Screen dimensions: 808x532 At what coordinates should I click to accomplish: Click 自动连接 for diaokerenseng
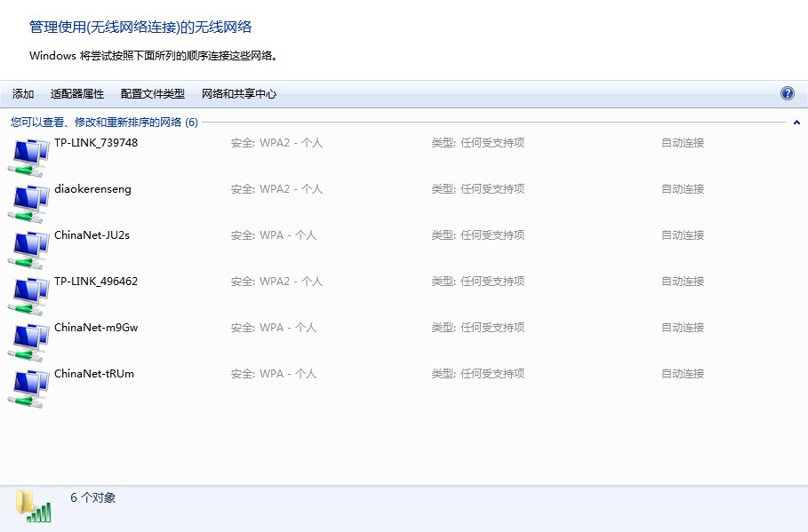point(683,189)
